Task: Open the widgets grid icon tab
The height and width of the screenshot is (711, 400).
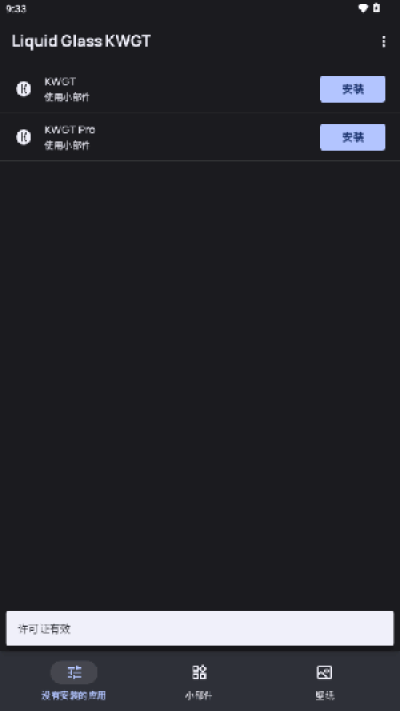Action: pos(199,672)
